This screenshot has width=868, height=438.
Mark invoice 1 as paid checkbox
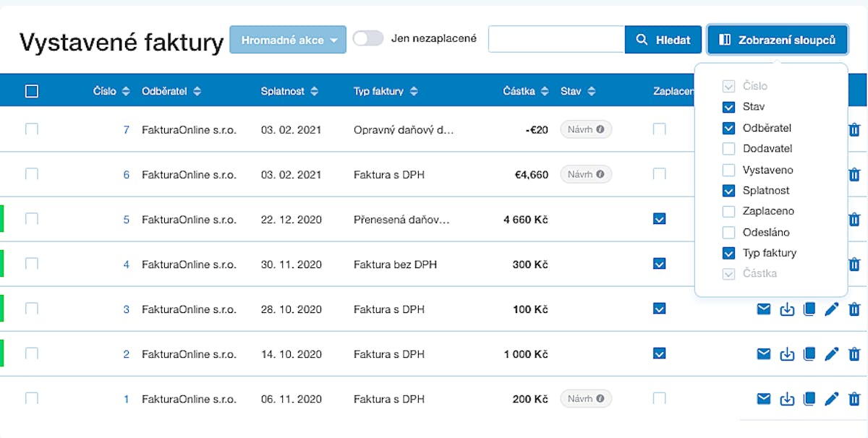coord(659,398)
